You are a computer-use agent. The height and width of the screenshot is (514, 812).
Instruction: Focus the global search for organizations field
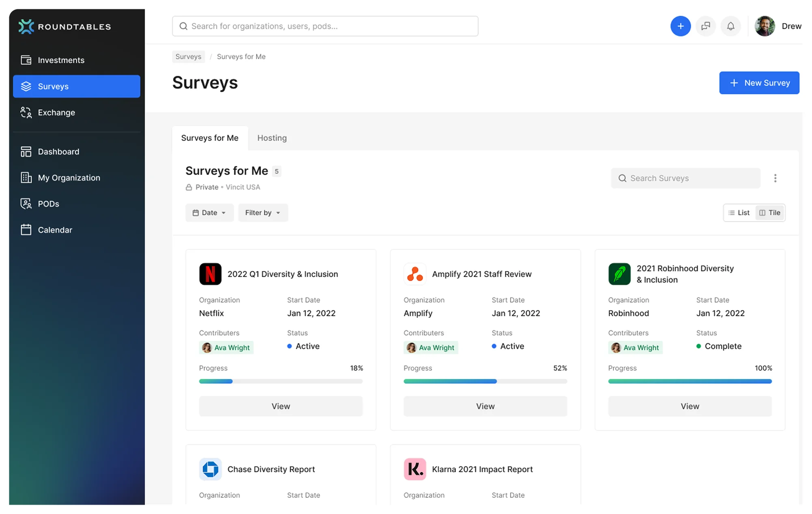(x=325, y=26)
